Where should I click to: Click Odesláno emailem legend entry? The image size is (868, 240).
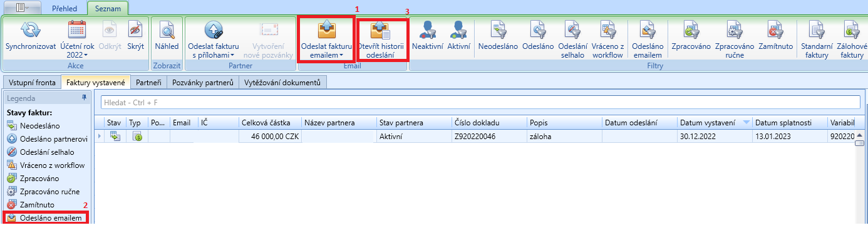click(x=45, y=217)
